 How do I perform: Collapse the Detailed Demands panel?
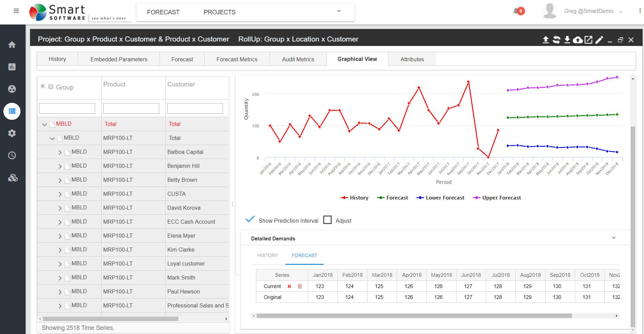614,238
